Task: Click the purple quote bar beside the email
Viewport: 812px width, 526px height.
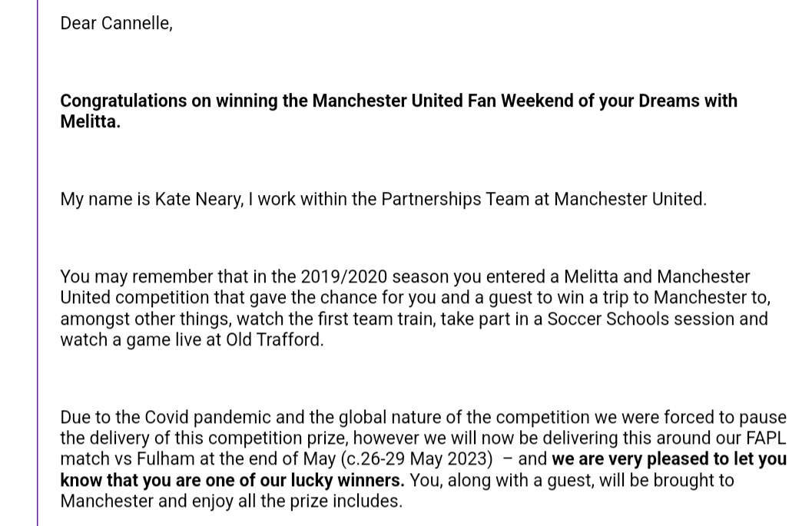Action: 38,263
